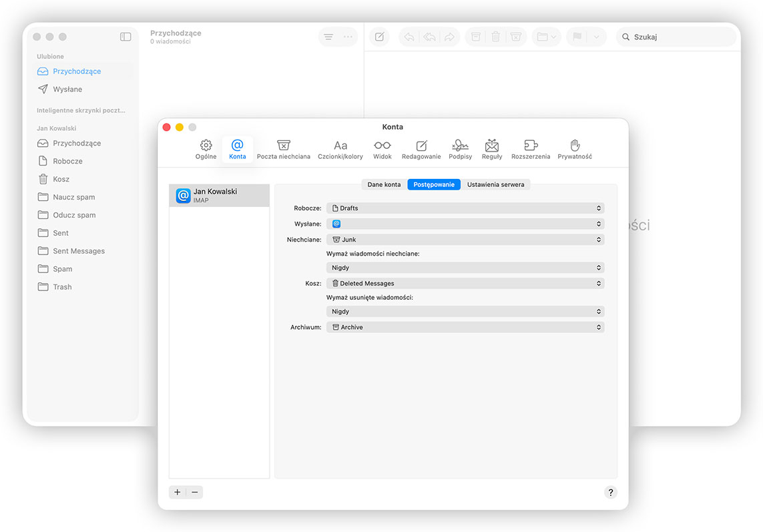763x532 pixels.
Task: Open the Kosz Deleted Messages dropdown
Action: click(465, 283)
